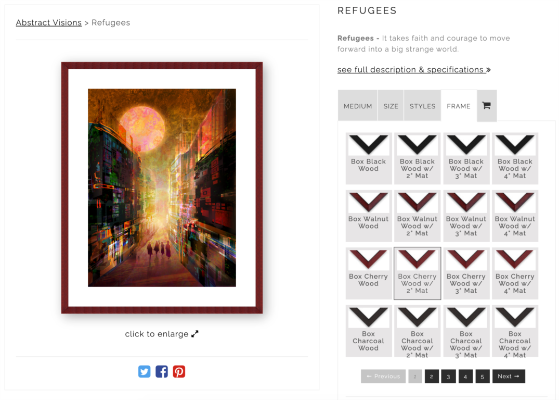Go to frame page 5
The image size is (559, 400).
(x=482, y=376)
